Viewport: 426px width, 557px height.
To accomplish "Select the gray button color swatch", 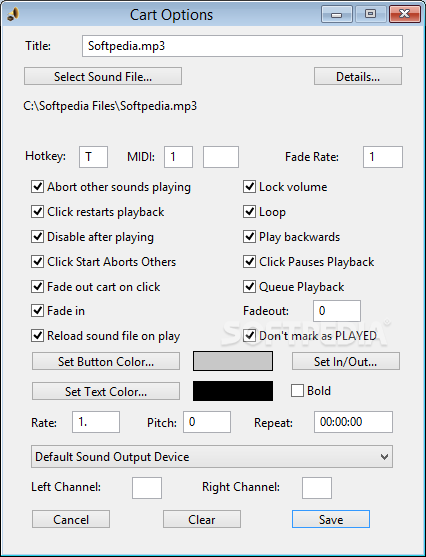I will 233,361.
